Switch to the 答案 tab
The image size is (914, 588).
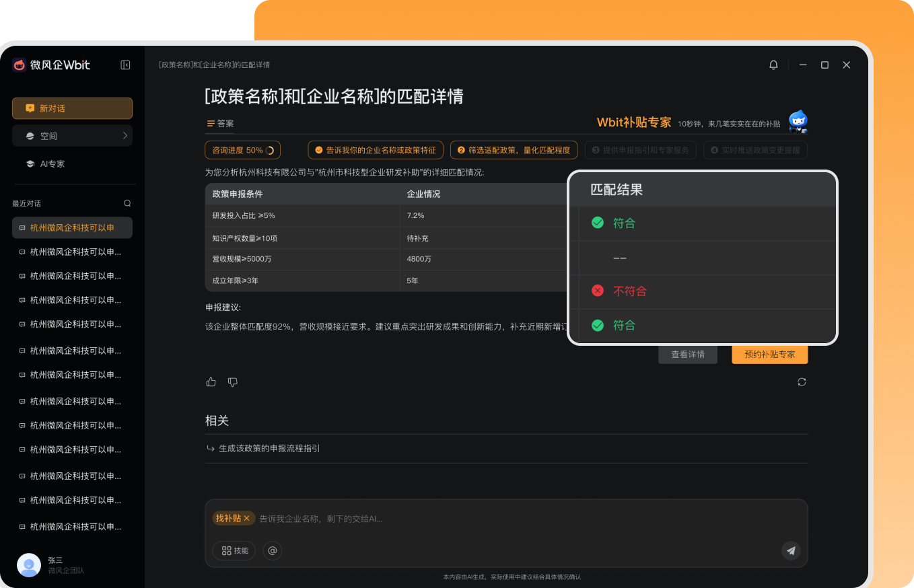click(221, 124)
